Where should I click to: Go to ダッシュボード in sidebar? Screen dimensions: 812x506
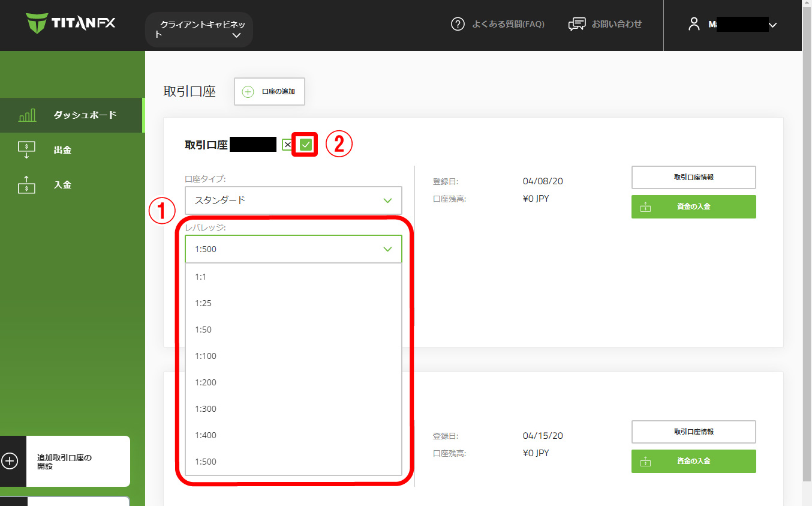(x=72, y=115)
